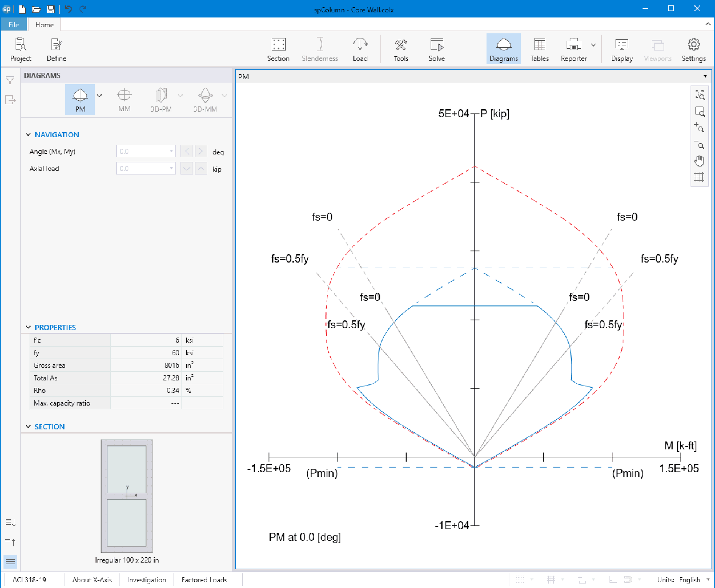
Task: Select the PM diagram type
Action: coord(80,99)
